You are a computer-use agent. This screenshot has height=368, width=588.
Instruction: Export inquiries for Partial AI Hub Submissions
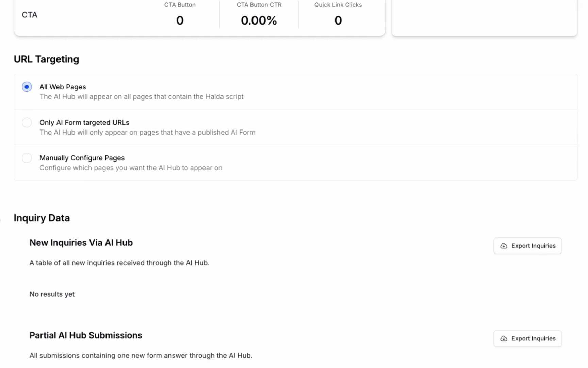(527, 339)
